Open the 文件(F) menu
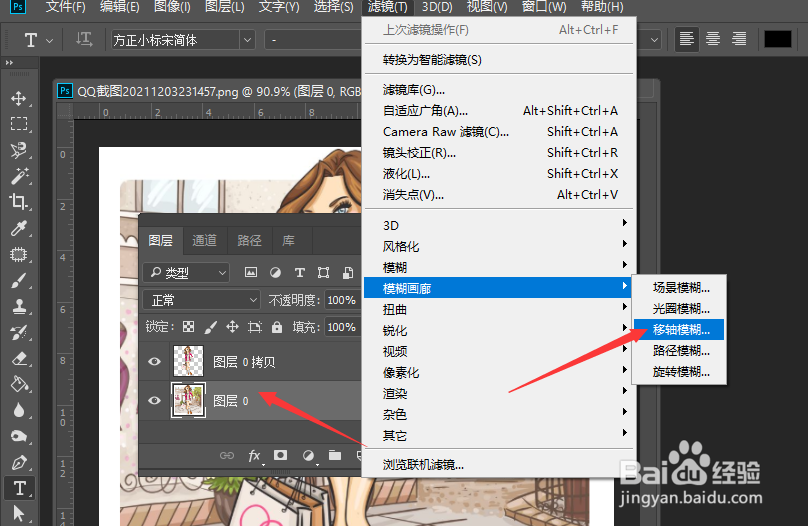Viewport: 808px width, 526px height. coord(65,7)
